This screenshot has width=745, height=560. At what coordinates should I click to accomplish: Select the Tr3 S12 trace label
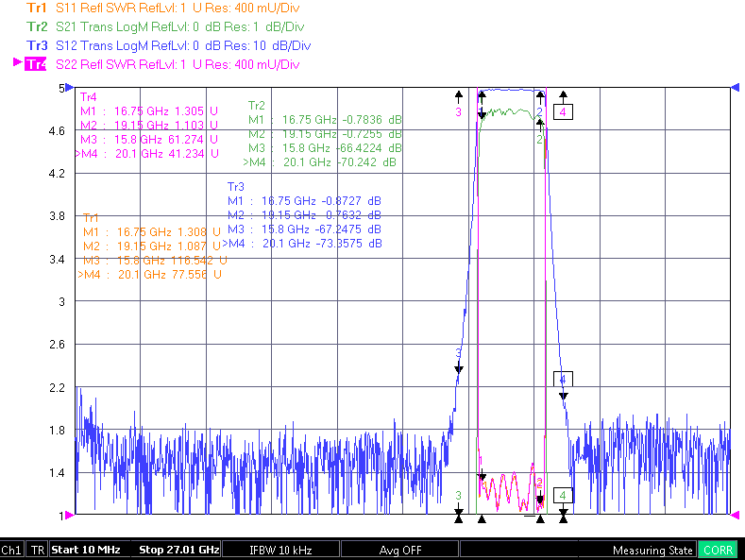[x=169, y=45]
